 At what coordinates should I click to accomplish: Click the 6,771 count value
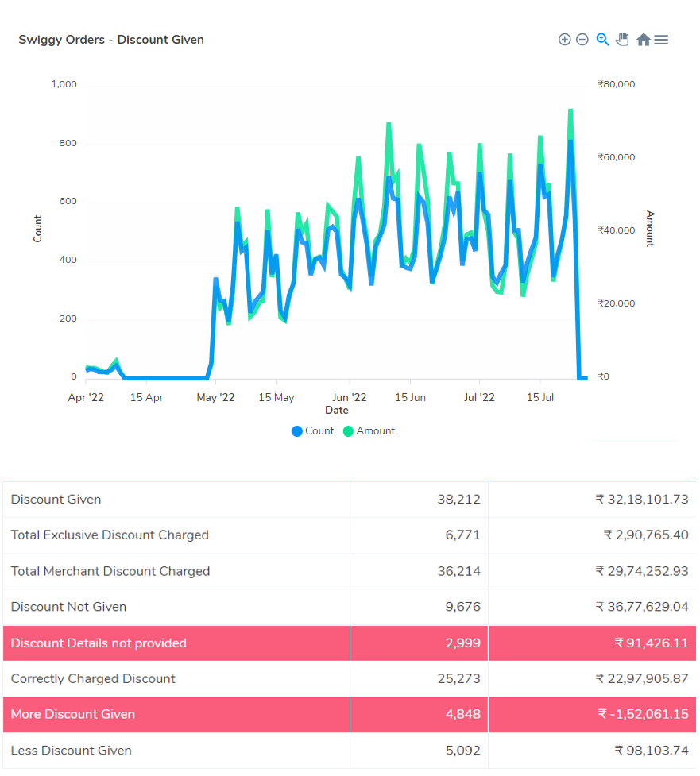point(463,535)
